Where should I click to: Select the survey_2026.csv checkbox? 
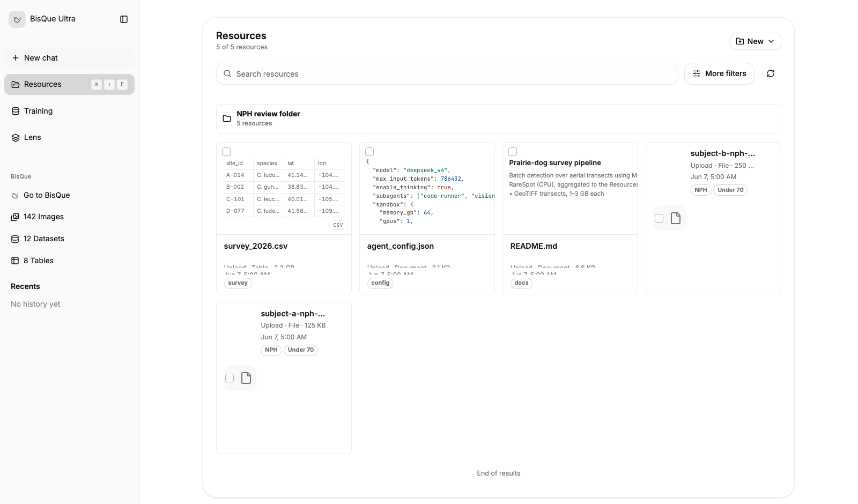(x=226, y=152)
